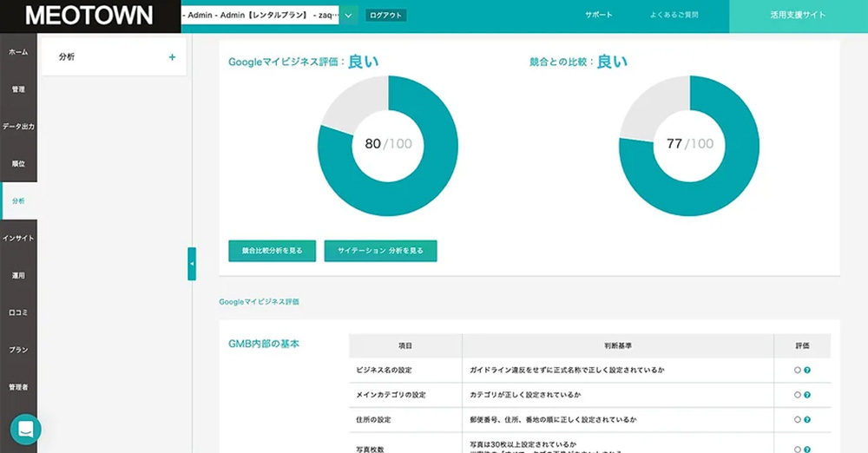The height and width of the screenshot is (453, 868).
Task: Click help icon for メインカテゴリの設定 row
Action: click(x=807, y=395)
